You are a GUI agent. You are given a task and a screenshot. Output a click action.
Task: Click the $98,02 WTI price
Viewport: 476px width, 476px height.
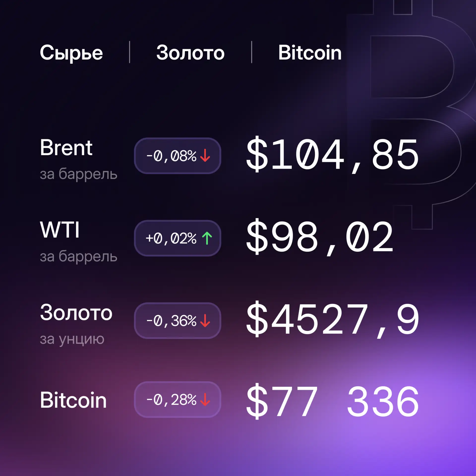(320, 237)
